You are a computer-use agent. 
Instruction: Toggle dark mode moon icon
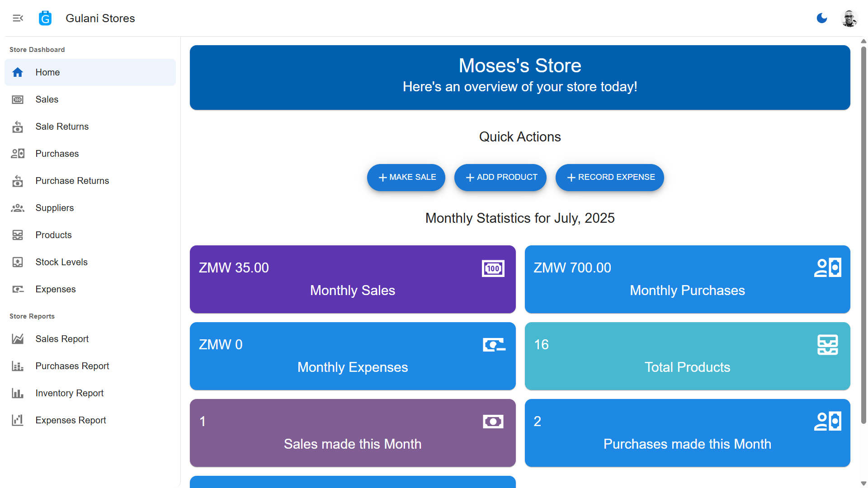coord(822,18)
